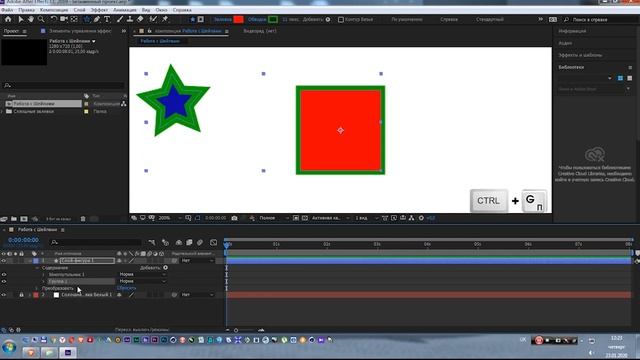The width and height of the screenshot is (640, 360).
Task: Open the Анимация (Animation) menu
Action: (124, 10)
